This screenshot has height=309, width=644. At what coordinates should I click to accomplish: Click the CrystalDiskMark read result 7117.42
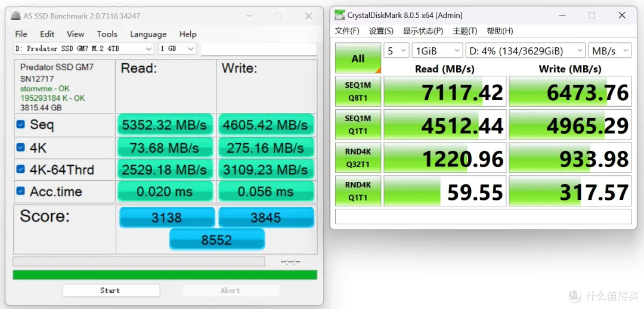(x=445, y=91)
